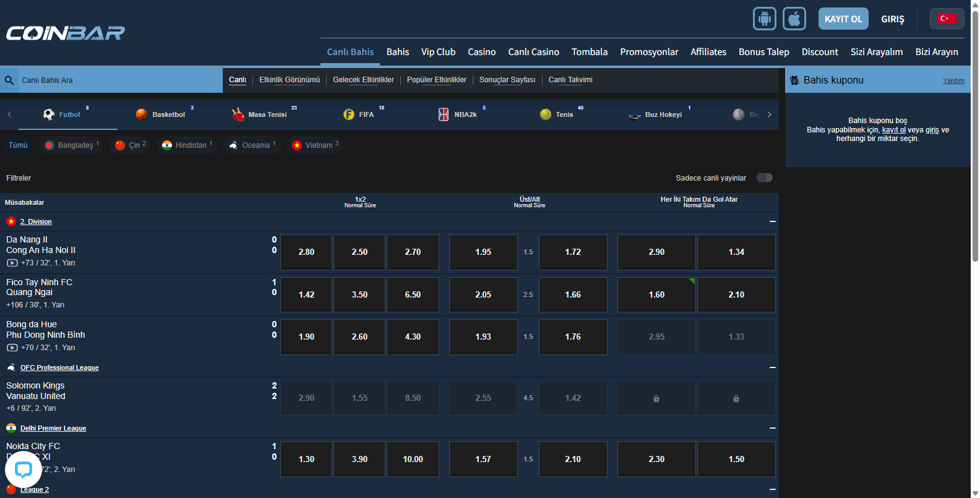
Task: Open the live chat bubble icon
Action: (24, 470)
